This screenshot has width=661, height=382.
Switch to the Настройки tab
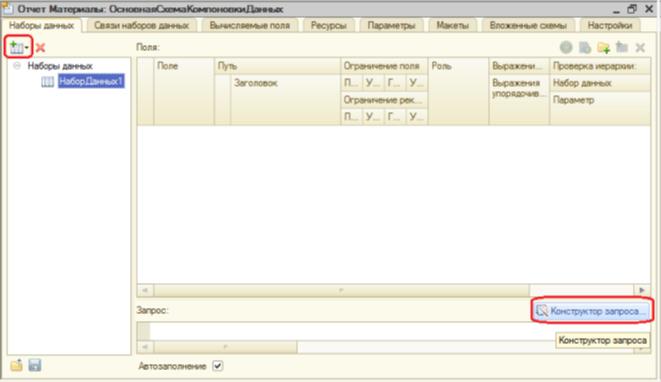pos(610,25)
